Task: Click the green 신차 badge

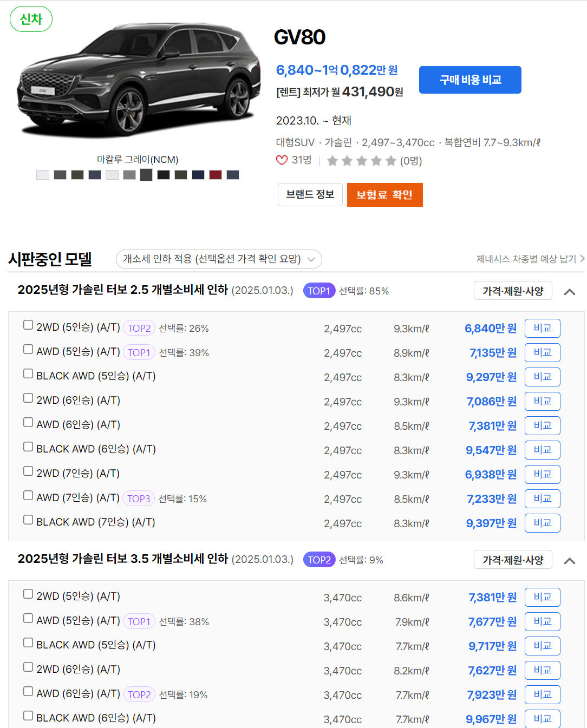Action: pyautogui.click(x=31, y=19)
